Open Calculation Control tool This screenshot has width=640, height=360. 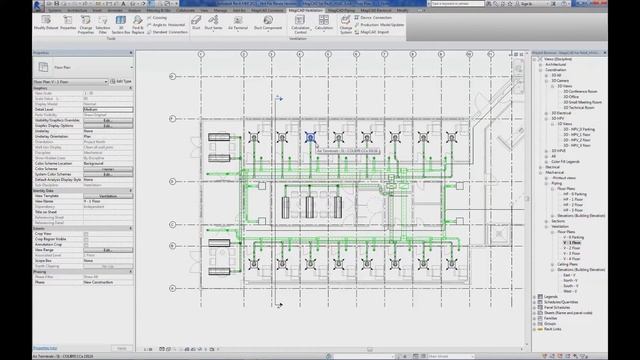(300, 24)
